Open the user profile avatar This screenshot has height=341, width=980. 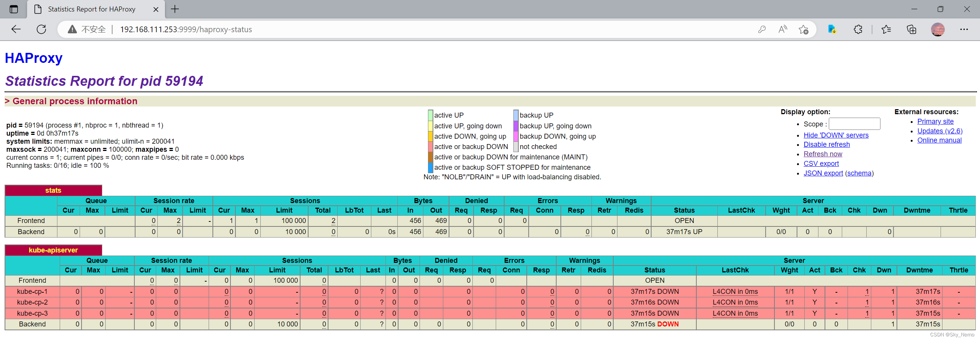click(938, 29)
